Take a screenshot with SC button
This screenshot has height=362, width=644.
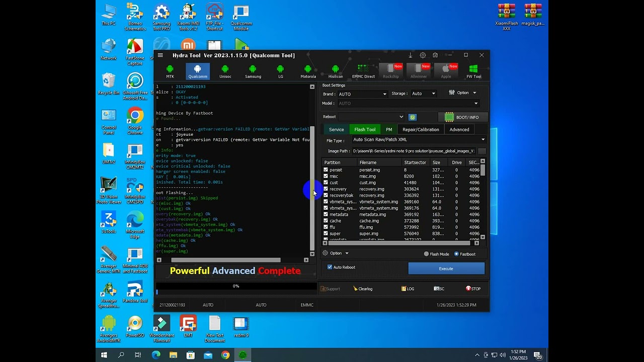coord(439,289)
